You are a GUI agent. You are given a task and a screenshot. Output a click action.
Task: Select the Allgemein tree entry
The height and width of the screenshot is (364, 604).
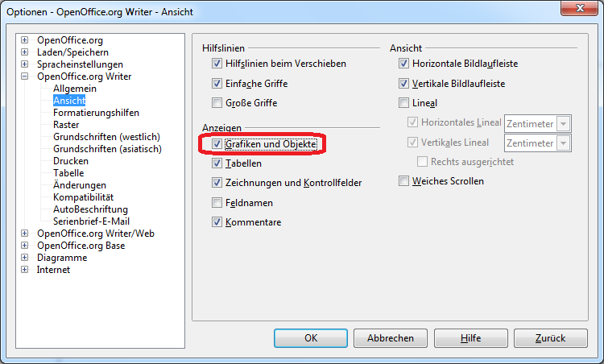pos(75,89)
